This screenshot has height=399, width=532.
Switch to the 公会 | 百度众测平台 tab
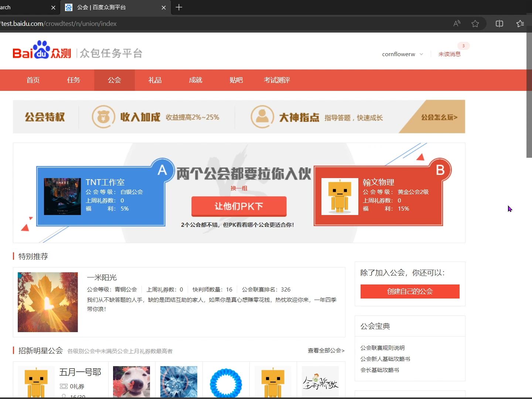[115, 7]
